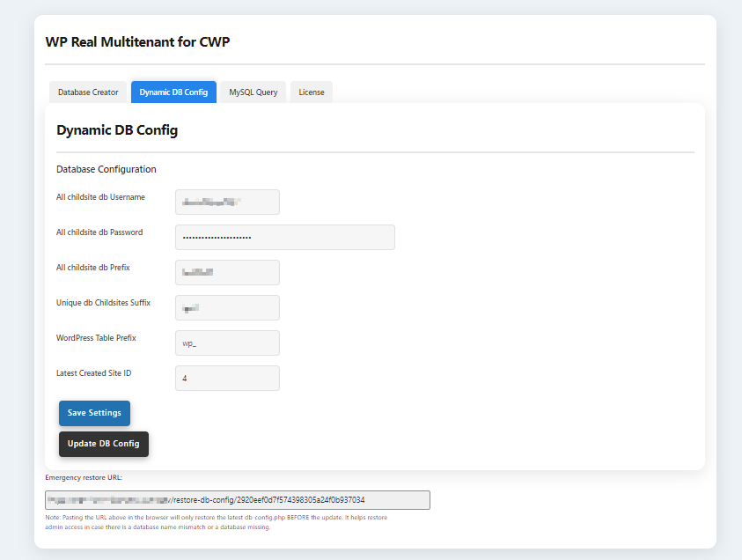Click the "All childsite db Password" label
Screen dimensions: 742x560
[99, 232]
